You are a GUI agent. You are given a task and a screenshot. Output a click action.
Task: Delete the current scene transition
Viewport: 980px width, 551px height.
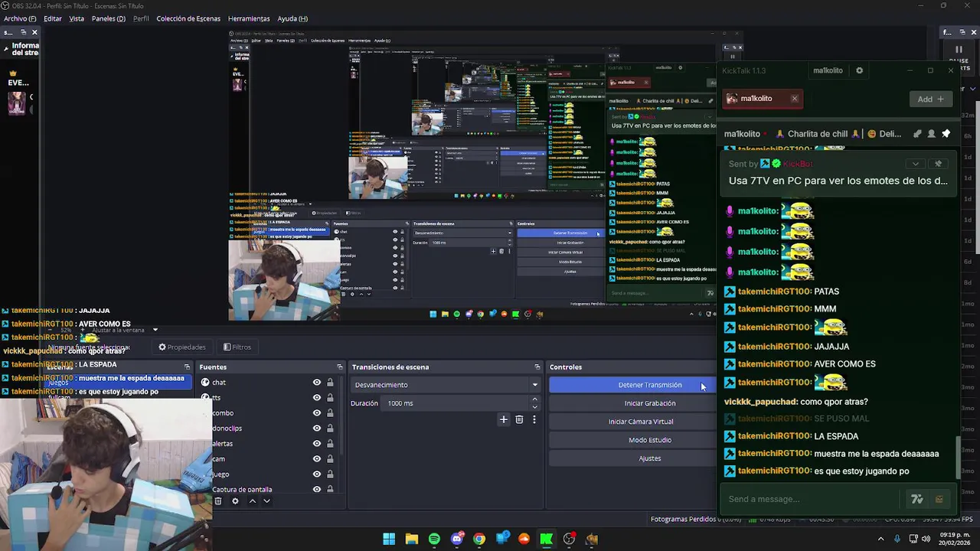point(519,419)
